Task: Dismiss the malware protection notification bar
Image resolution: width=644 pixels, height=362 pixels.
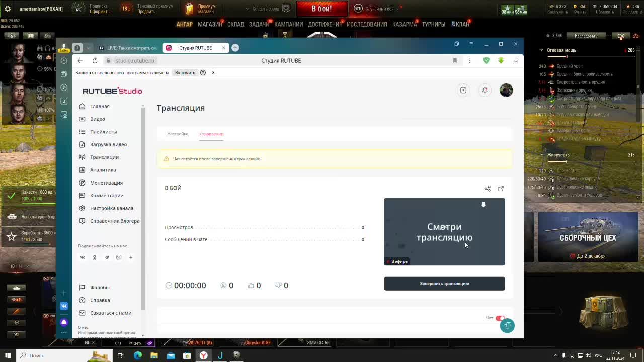Action: pos(213,73)
